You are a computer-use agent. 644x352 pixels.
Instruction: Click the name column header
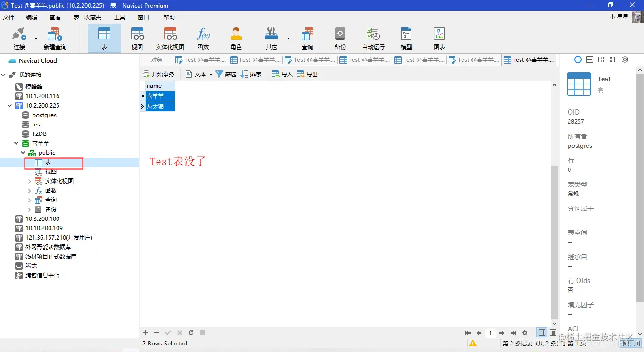pyautogui.click(x=160, y=86)
